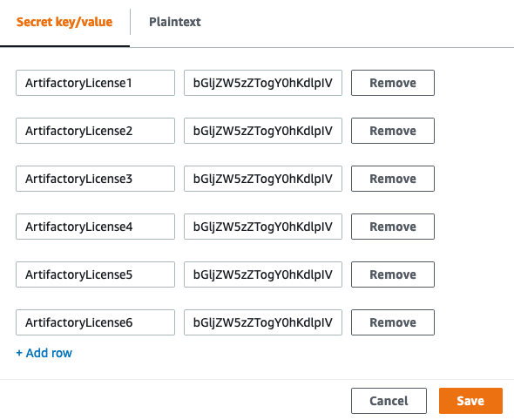Cancel the secret edit
Viewport: 514px width, 420px height.
[x=389, y=401]
